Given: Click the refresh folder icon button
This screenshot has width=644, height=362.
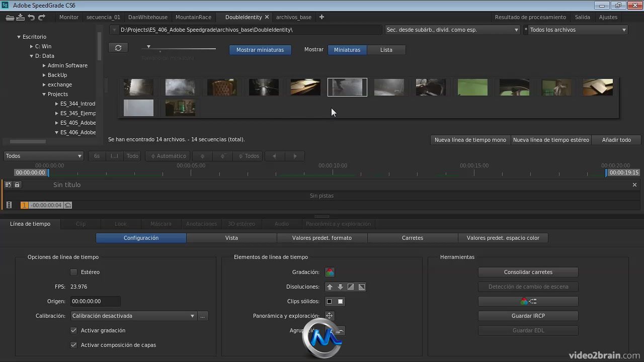Looking at the screenshot, I should (118, 48).
